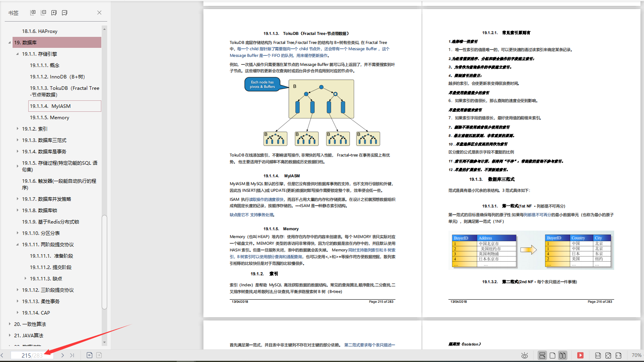The height and width of the screenshot is (362, 644).
Task: Open the 19.1.11.2. 提交阶段 bookmark
Action: pos(51,267)
